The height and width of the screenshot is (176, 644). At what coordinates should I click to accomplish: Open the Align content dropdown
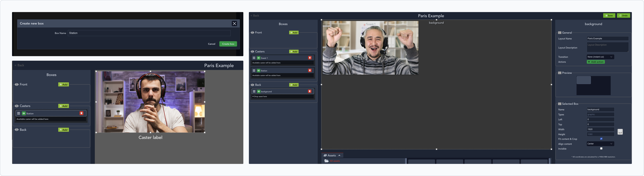point(600,144)
